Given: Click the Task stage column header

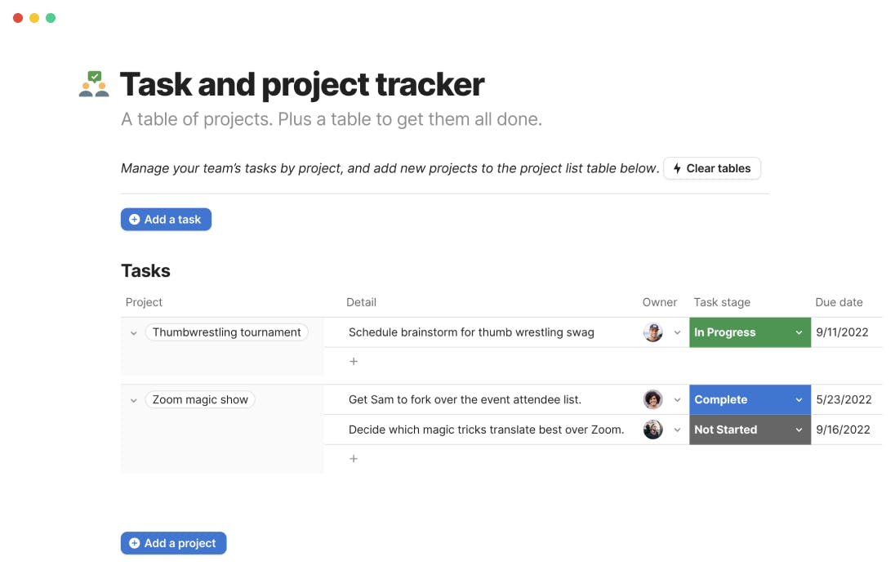Looking at the screenshot, I should coord(722,302).
